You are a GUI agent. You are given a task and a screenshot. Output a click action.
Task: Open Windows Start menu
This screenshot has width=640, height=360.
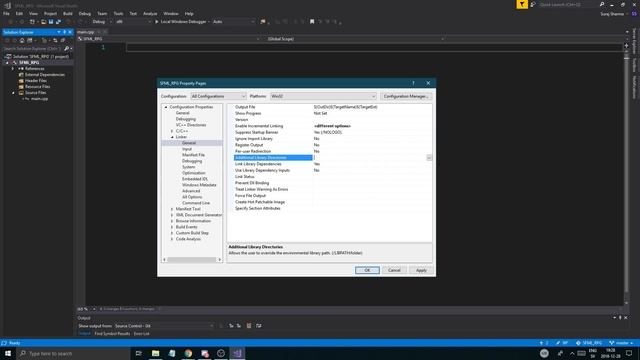[8, 353]
